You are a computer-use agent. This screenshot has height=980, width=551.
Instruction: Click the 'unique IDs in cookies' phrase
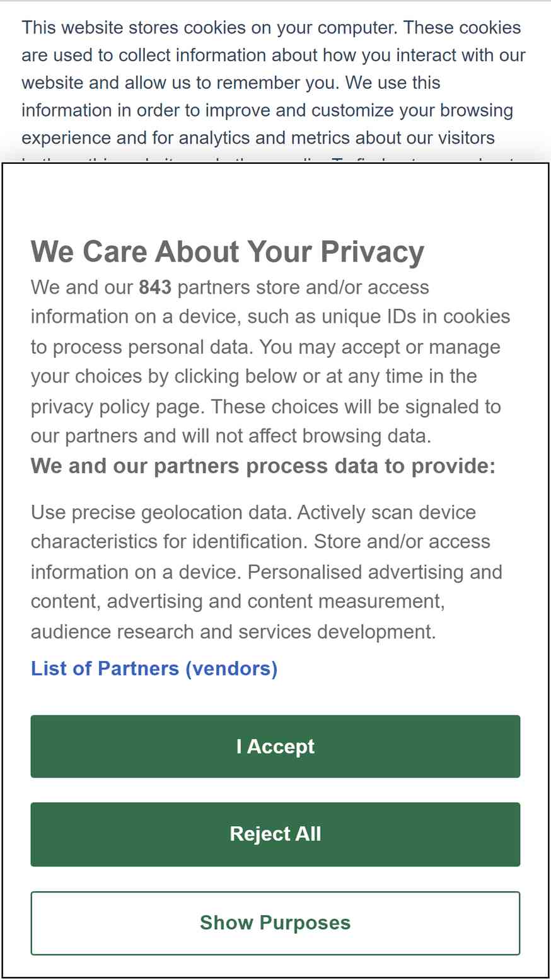(416, 316)
